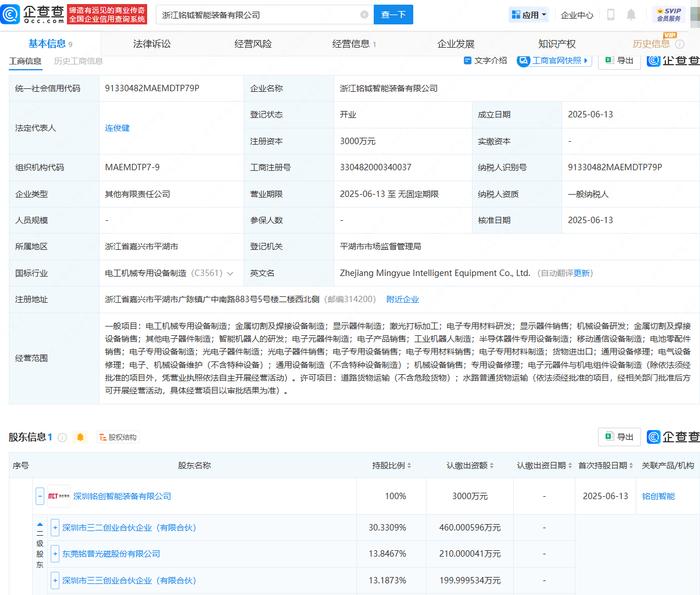The image size is (700, 595).
Task: Open the mobile phone app icon
Action: pyautogui.click(x=610, y=15)
